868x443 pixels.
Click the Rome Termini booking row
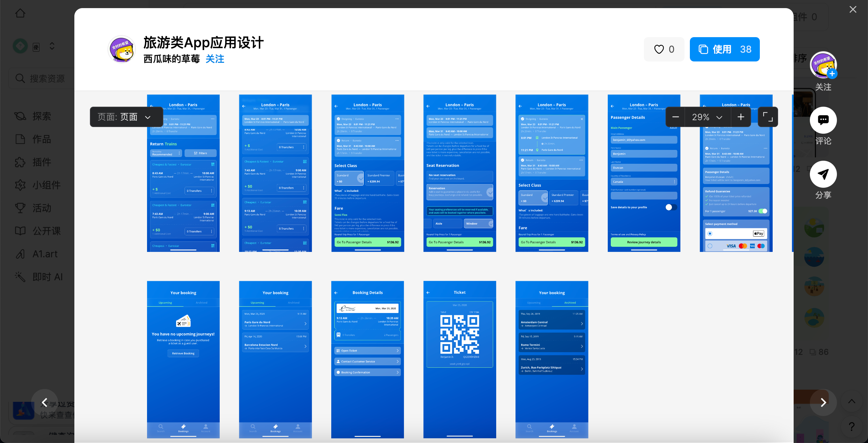point(552,342)
